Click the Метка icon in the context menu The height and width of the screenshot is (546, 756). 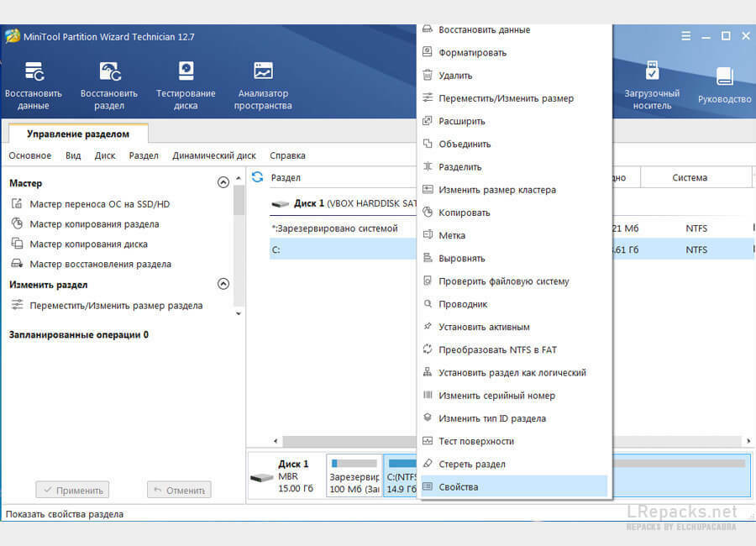point(428,235)
